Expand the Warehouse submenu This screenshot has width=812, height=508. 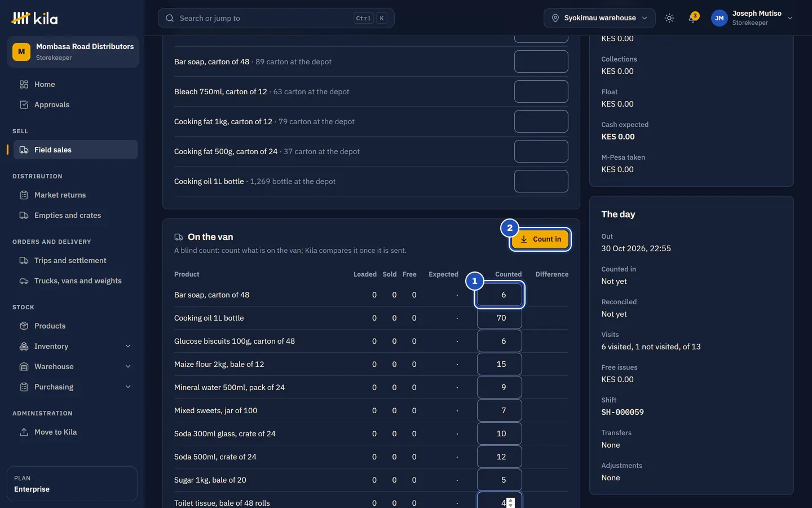(x=128, y=366)
